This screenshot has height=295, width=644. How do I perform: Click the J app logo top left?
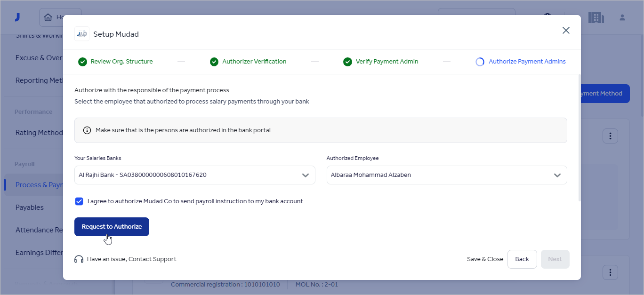(17, 16)
